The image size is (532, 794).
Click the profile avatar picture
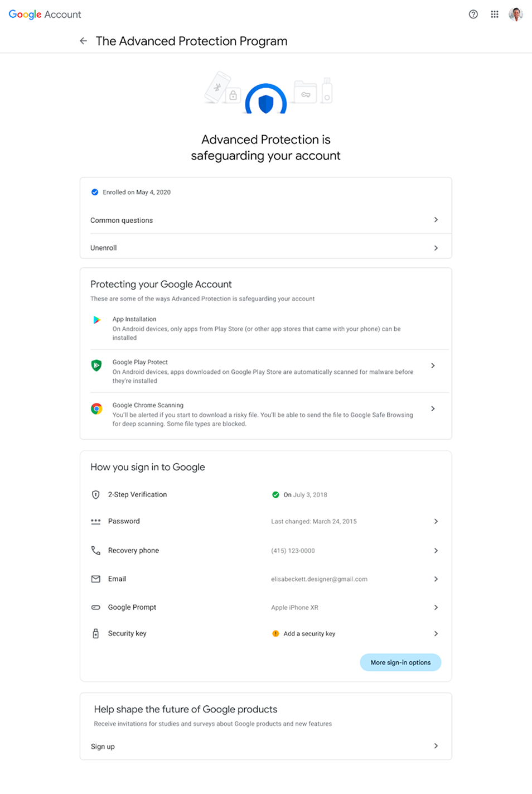515,14
